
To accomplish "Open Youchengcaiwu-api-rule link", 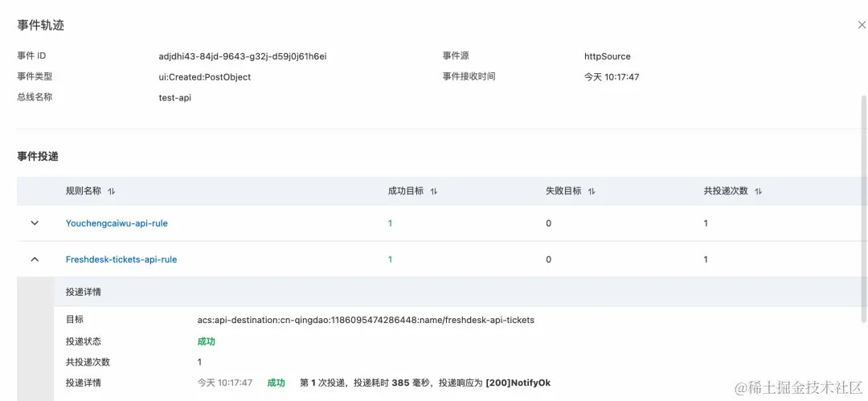I will (x=117, y=223).
